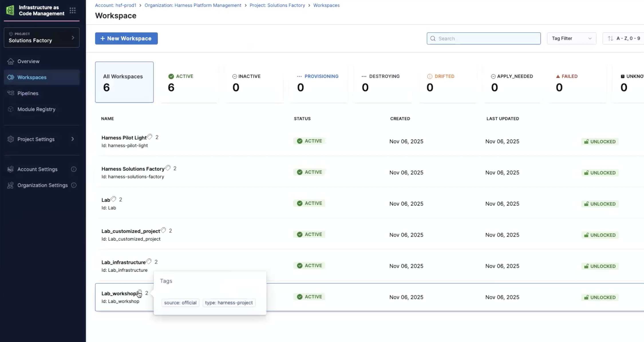
Task: Click the UNLOCKED badge for Harness Pilot Light
Action: 600,142
